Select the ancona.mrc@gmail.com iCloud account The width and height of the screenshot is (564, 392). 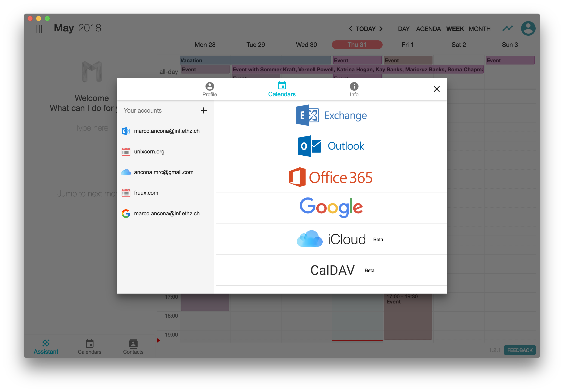point(163,172)
